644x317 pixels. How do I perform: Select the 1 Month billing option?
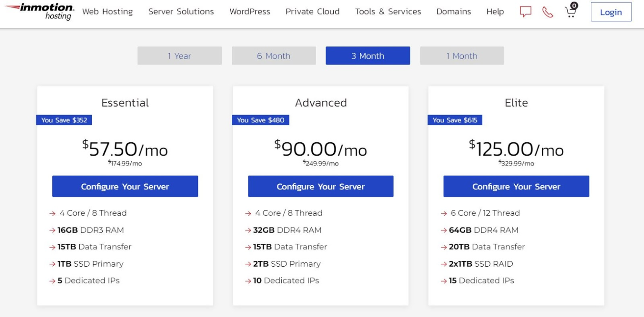[462, 55]
